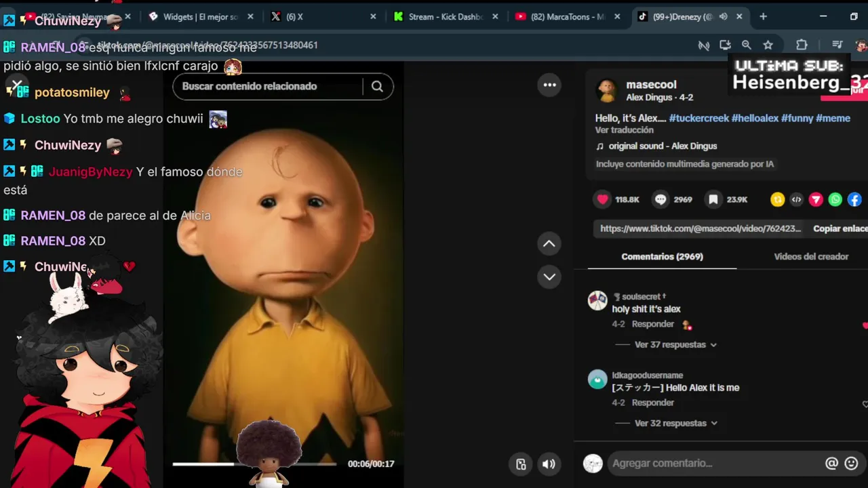This screenshot has height=488, width=868.
Task: Open the browser extensions puzzle icon
Action: (802, 45)
